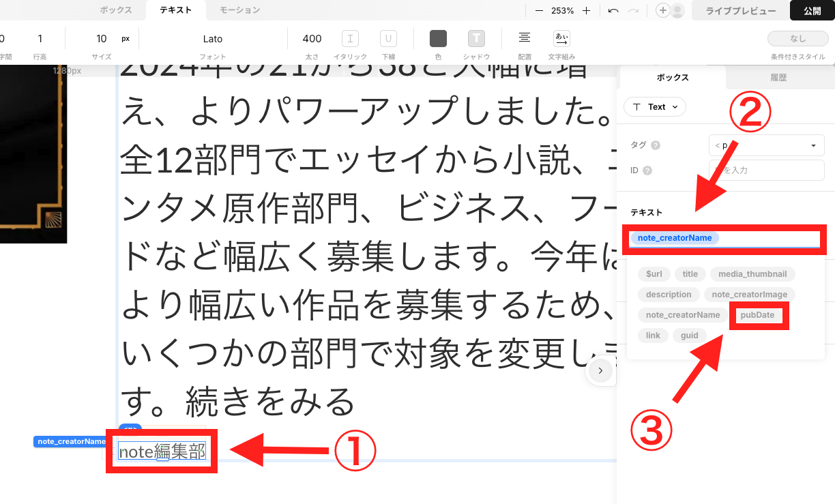The height and width of the screenshot is (504, 835).
Task: Open the Text element type dropdown
Action: point(655,106)
